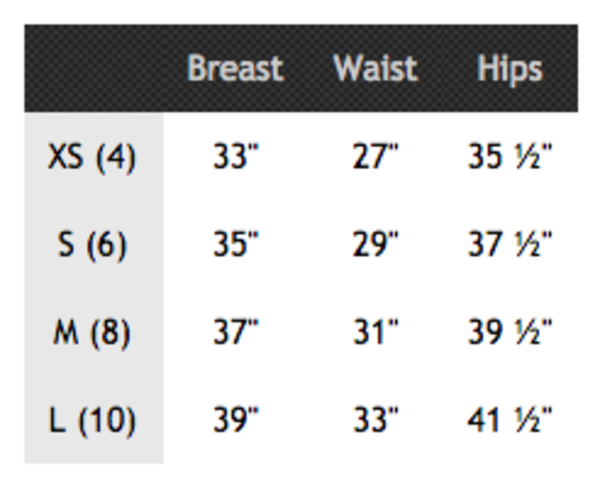Click the empty top-left header cell
Image resolution: width=600 pixels, height=488 pixels.
[93, 69]
